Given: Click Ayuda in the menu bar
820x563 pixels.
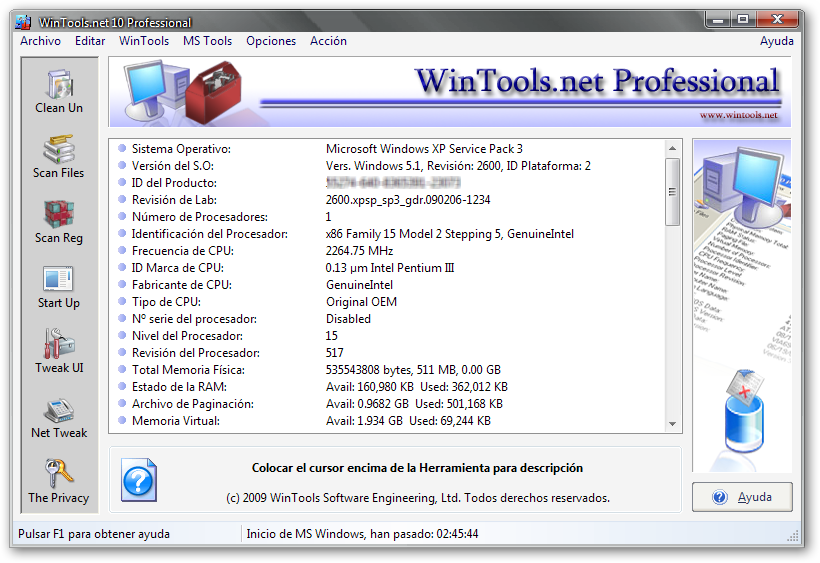Looking at the screenshot, I should pos(776,41).
